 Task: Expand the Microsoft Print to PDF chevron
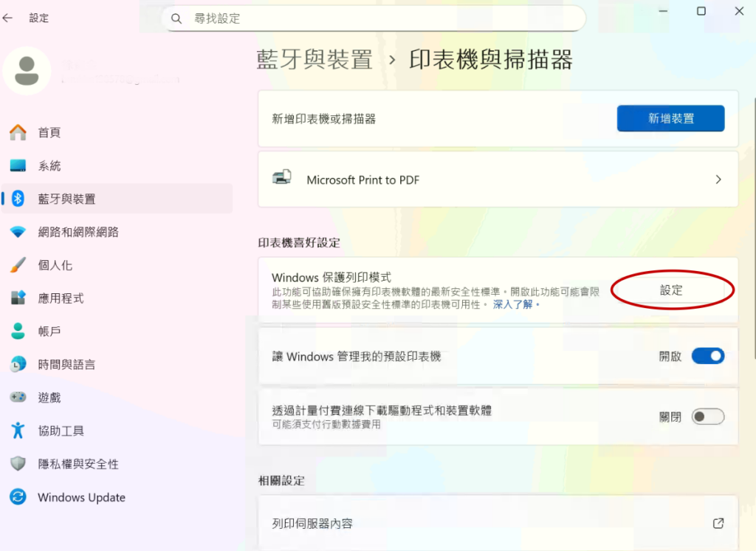(718, 179)
